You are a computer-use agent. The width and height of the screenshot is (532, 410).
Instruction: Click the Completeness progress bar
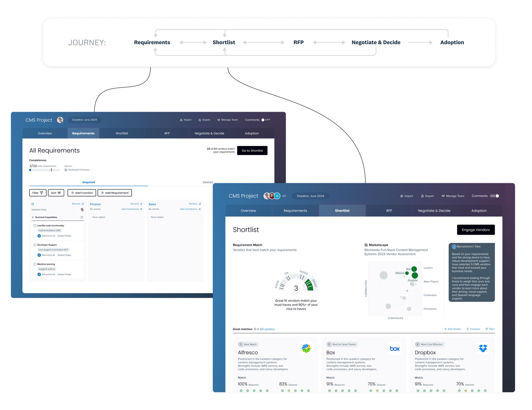tap(45, 170)
